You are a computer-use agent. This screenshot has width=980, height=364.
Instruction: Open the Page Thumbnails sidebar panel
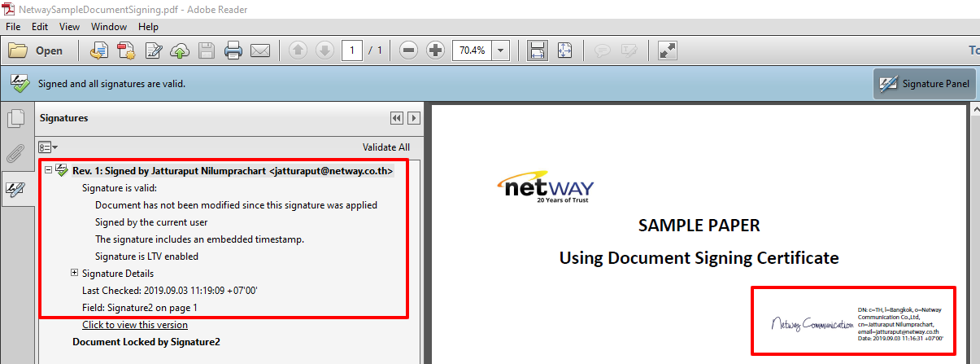[x=15, y=120]
